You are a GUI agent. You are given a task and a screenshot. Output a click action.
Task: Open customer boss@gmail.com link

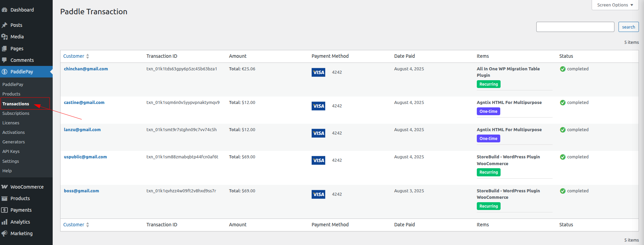pos(82,191)
